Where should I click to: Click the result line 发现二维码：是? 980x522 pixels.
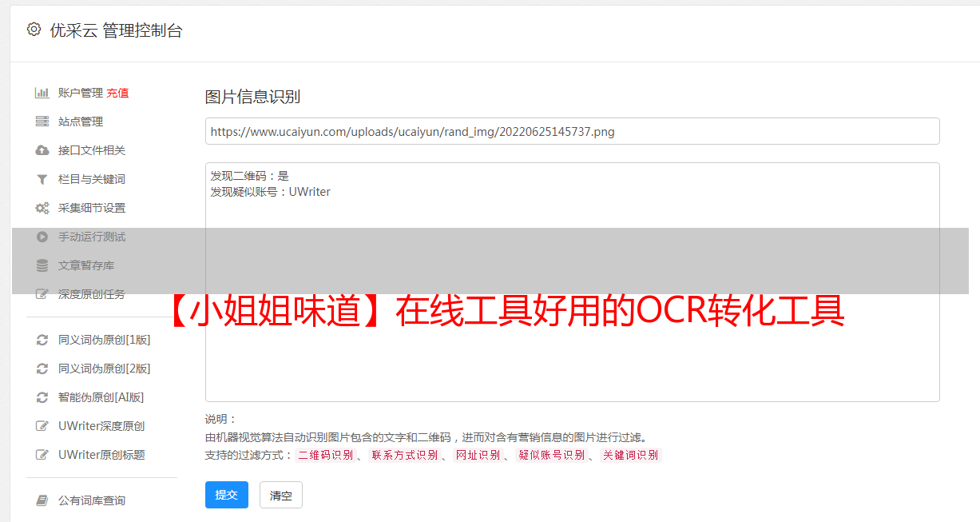click(x=249, y=176)
